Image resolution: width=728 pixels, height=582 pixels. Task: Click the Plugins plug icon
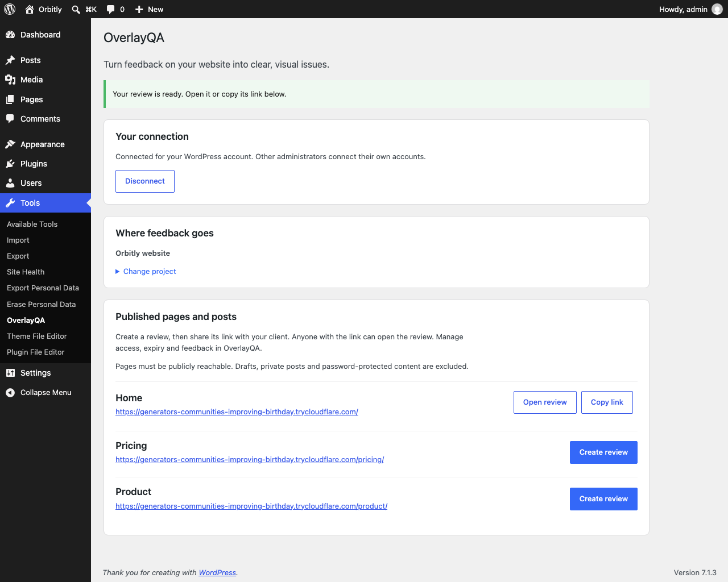10,164
